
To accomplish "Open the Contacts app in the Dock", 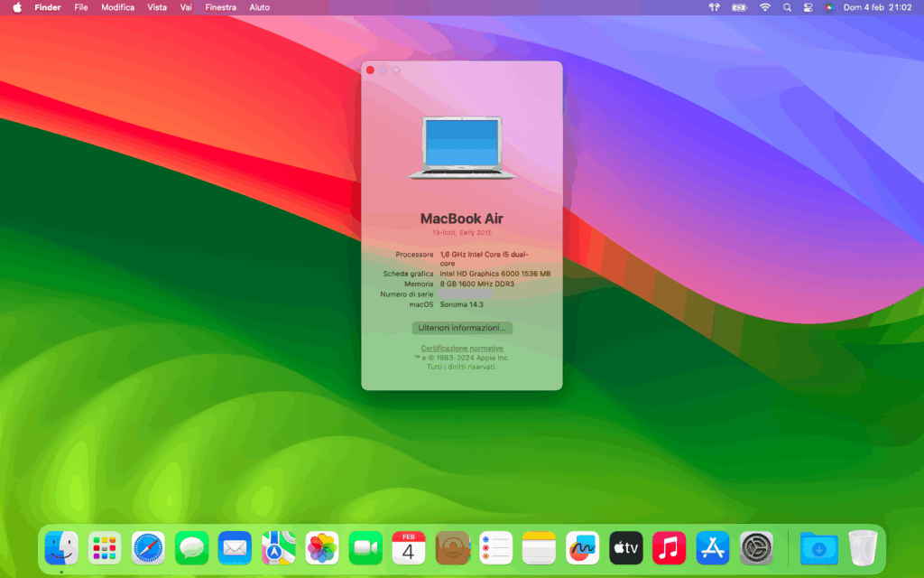I will (452, 548).
